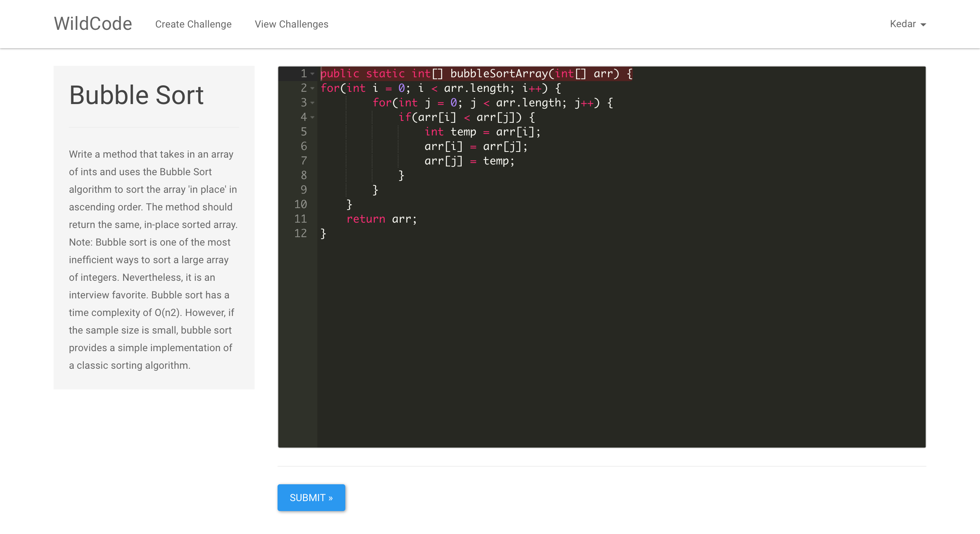Collapse the inner for-loop fold on line 3
This screenshot has width=980, height=534.
[312, 103]
